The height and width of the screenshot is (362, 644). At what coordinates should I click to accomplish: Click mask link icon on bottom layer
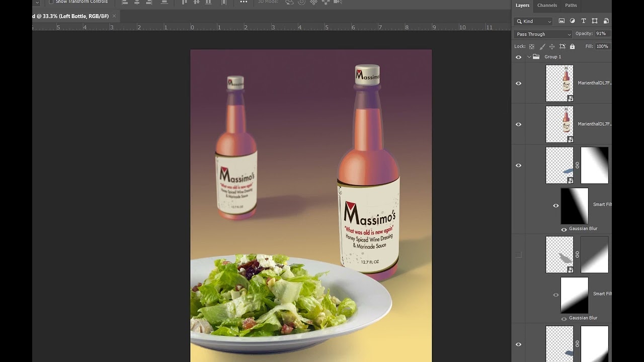click(577, 344)
